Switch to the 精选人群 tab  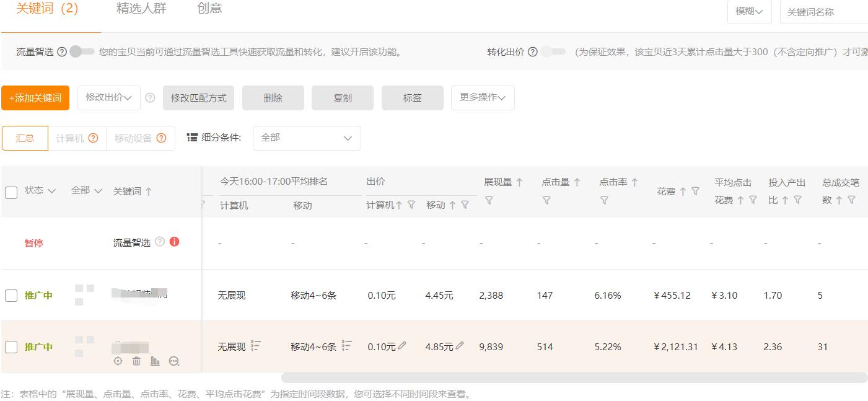(141, 9)
